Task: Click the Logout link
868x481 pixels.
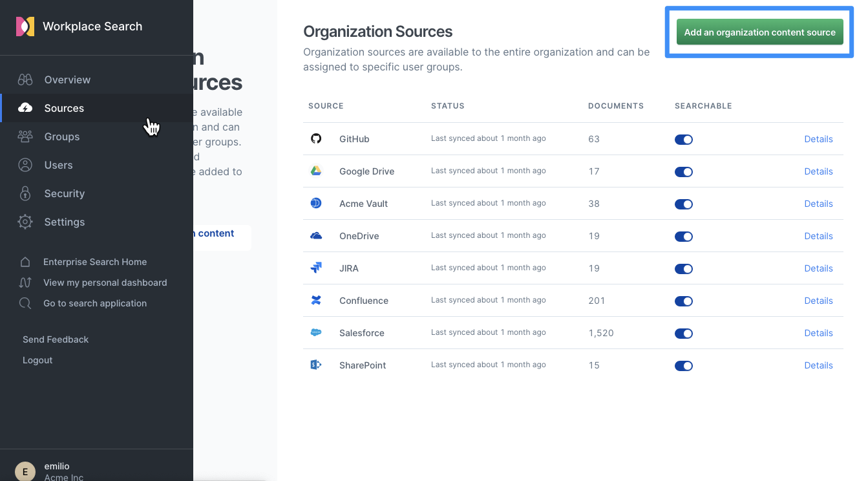Action: 37,360
